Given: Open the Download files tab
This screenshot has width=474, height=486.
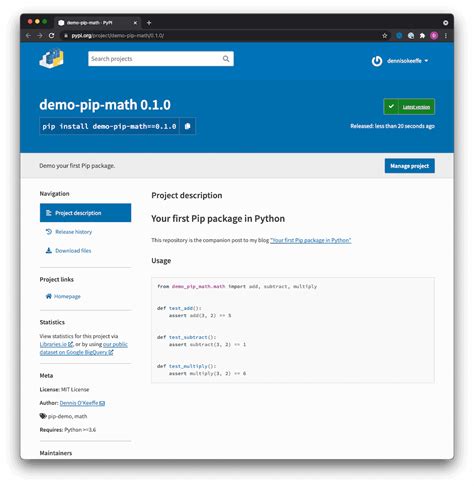Looking at the screenshot, I should click(73, 250).
